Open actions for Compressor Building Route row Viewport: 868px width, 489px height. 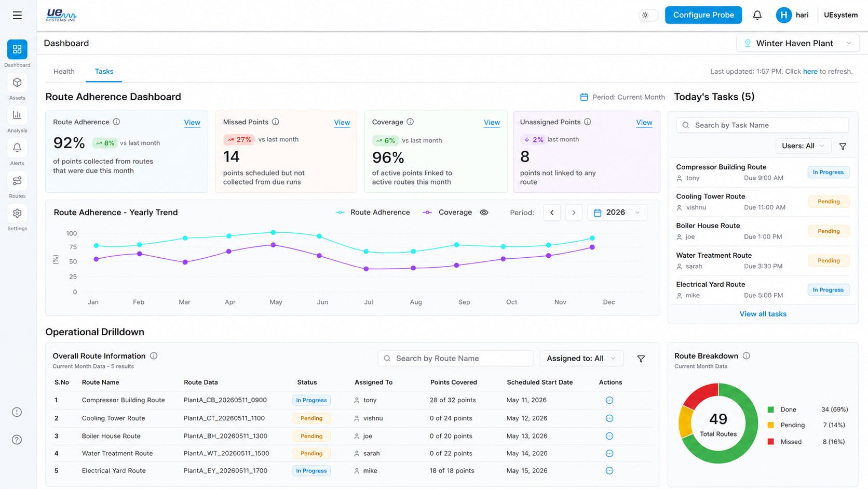coord(609,400)
